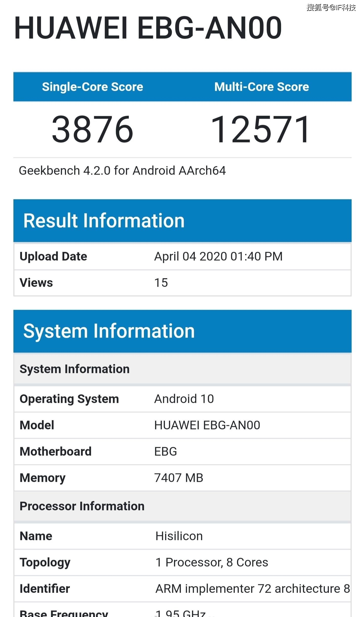364x617 pixels.
Task: Click the large blue System Information banner
Action: 109,331
